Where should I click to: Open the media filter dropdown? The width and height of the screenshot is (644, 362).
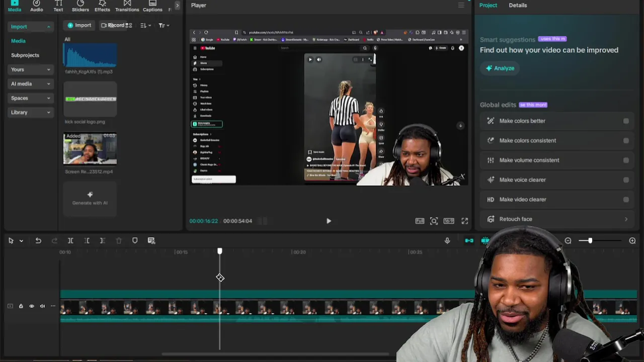pyautogui.click(x=164, y=25)
